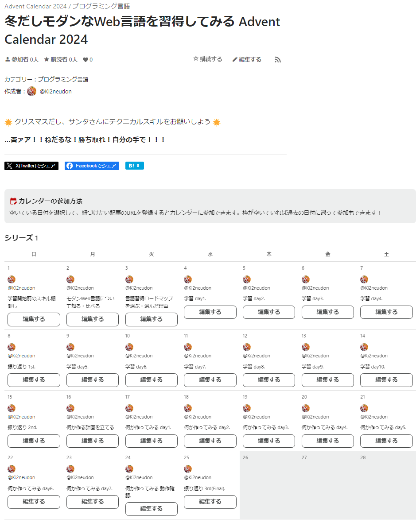Click the empty day 26 cell
The image size is (420, 523).
click(269, 485)
